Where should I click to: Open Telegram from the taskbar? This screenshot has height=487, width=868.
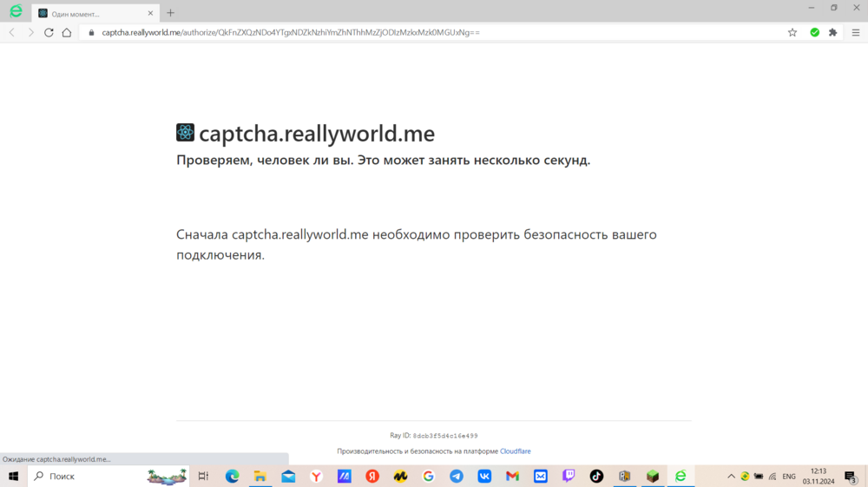pos(457,476)
